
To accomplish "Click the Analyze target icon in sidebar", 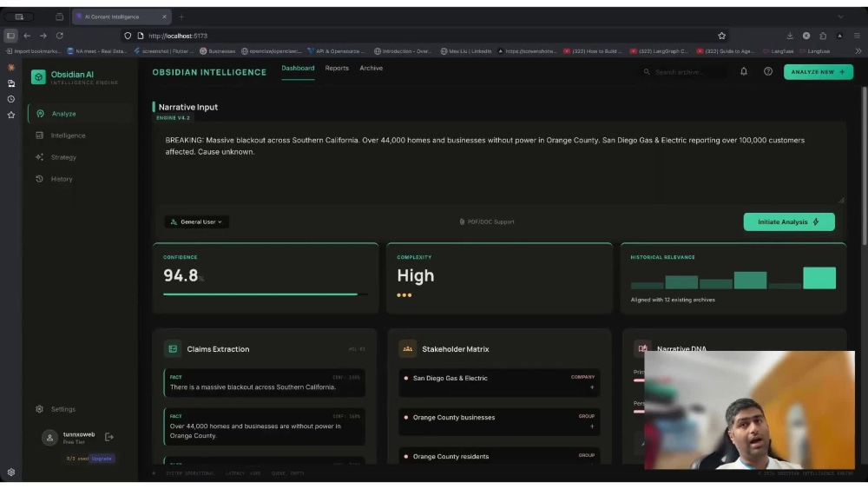I will (41, 114).
